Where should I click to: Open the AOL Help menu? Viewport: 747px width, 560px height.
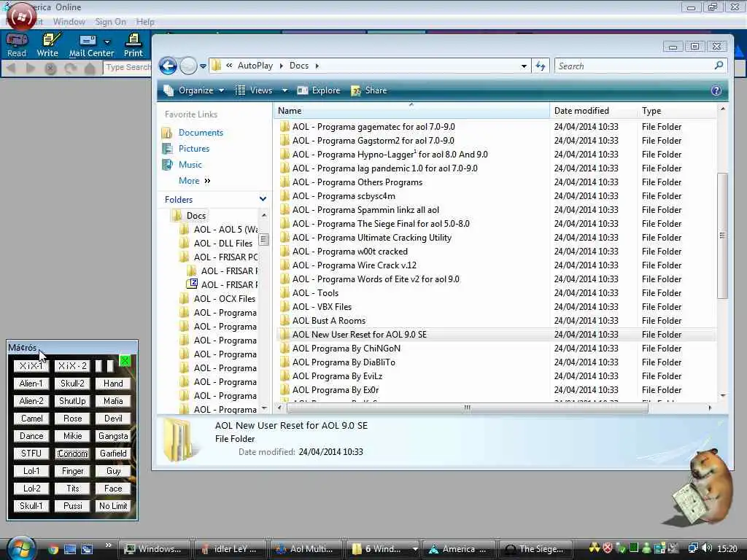[145, 22]
